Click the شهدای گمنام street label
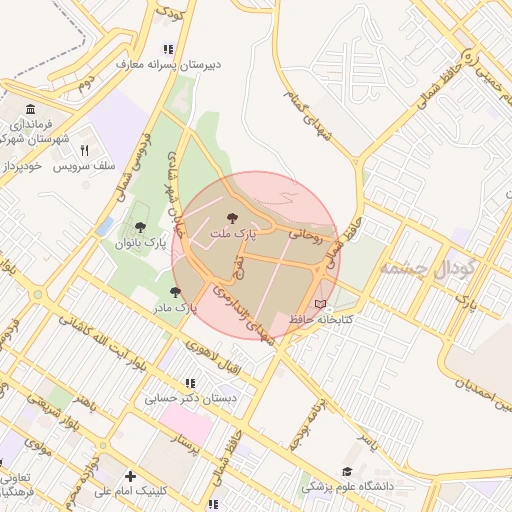The height and width of the screenshot is (512, 512). click(x=308, y=114)
